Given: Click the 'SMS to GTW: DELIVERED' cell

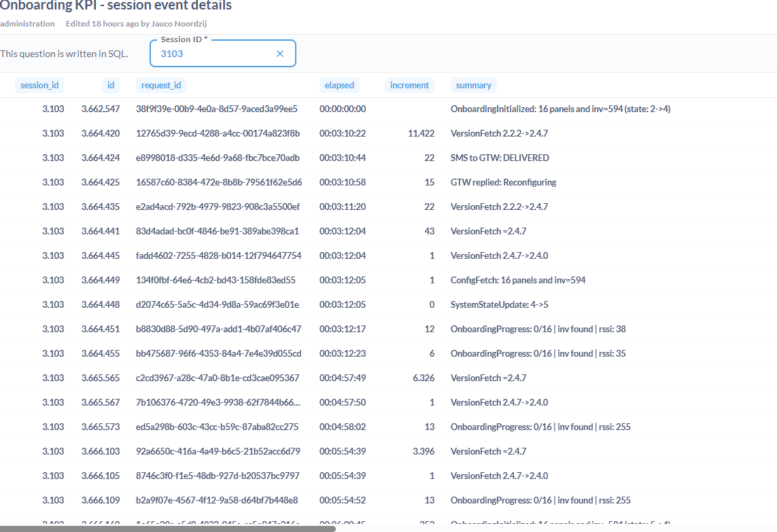Looking at the screenshot, I should pyautogui.click(x=500, y=158).
